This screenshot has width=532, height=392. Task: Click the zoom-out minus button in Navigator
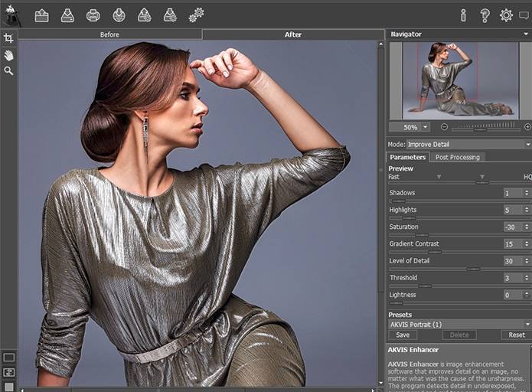tap(444, 126)
